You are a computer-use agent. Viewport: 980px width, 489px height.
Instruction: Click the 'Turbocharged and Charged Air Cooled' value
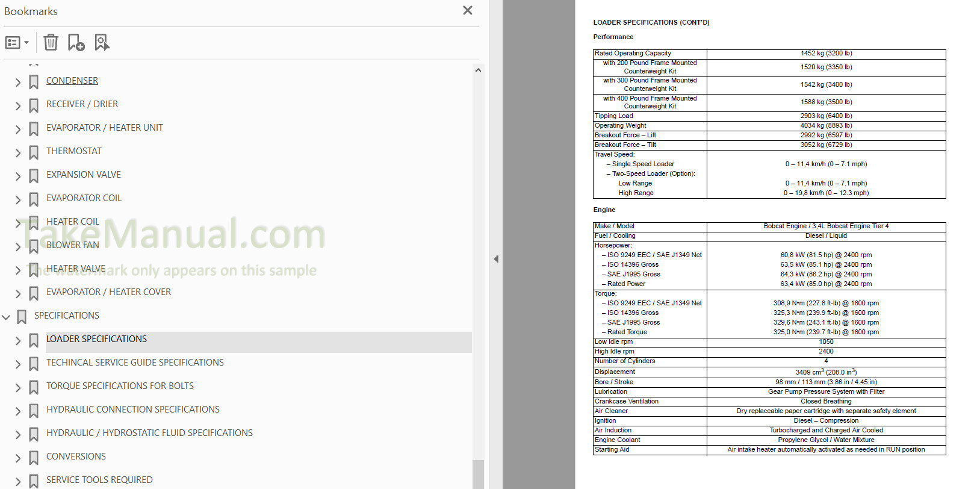point(826,431)
